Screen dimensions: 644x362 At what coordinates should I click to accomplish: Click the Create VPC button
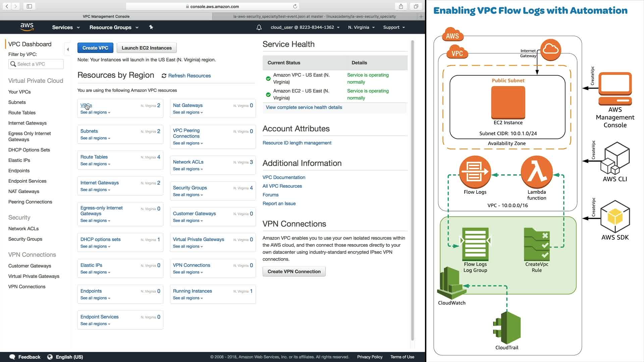[95, 48]
